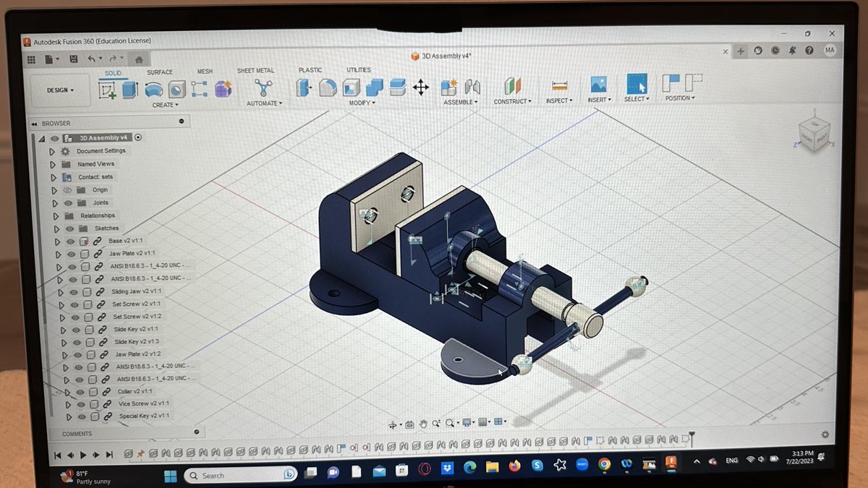Switch to the PLASTIC tab
868x488 pixels.
(x=310, y=70)
